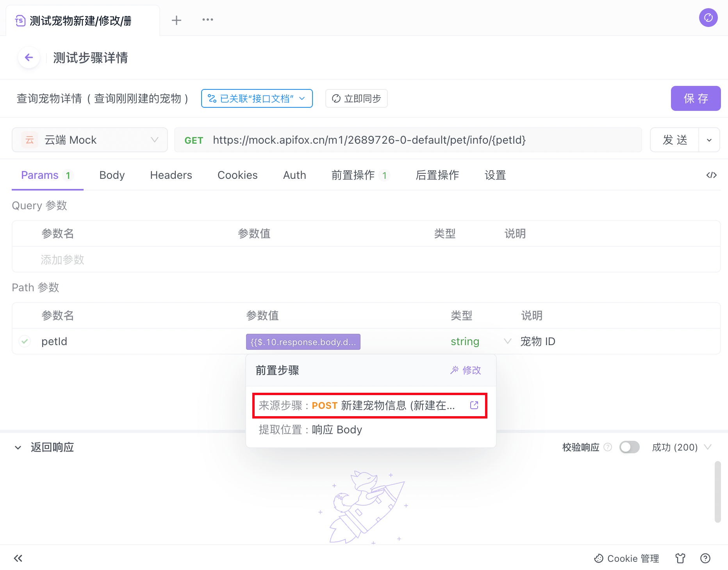Collapse sidebar with double chevron icon
This screenshot has height=570, width=728.
click(18, 558)
